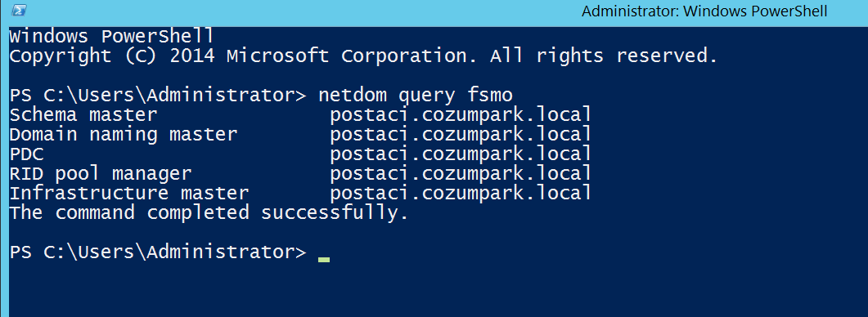Image resolution: width=868 pixels, height=317 pixels.
Task: Click the Domain naming master label
Action: click(124, 135)
